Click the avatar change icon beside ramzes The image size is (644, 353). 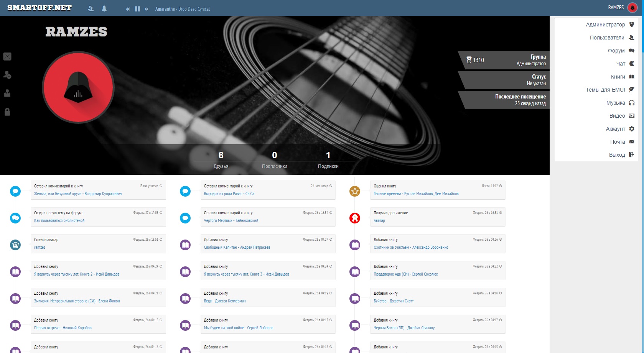[15, 245]
